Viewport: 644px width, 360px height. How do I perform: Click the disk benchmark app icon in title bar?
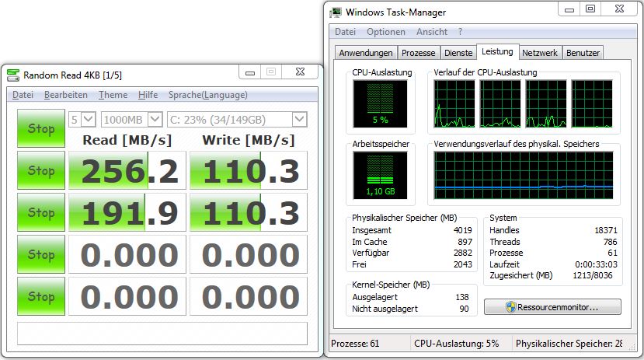(13, 75)
